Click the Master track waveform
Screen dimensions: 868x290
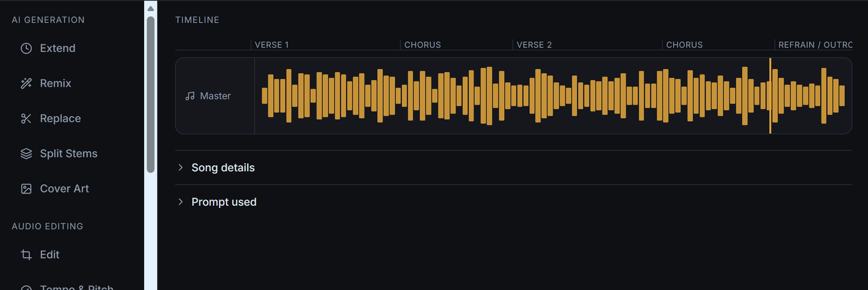[553, 96]
